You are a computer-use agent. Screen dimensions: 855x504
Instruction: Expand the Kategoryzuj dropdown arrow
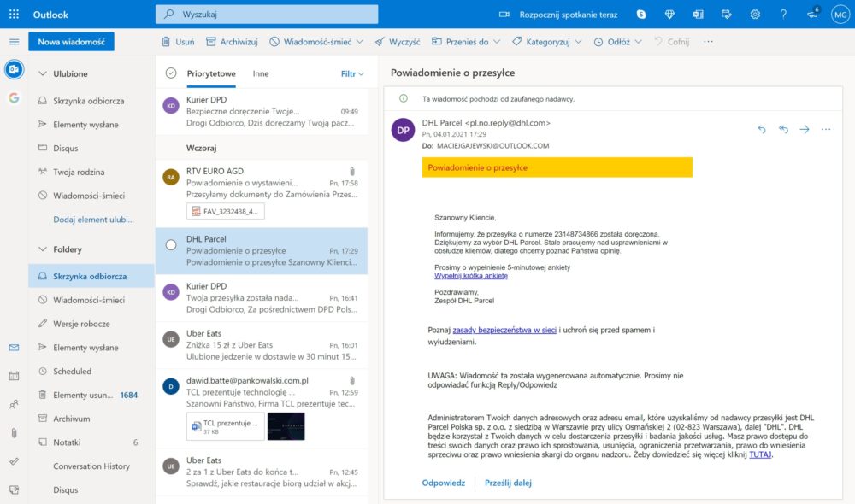point(578,41)
